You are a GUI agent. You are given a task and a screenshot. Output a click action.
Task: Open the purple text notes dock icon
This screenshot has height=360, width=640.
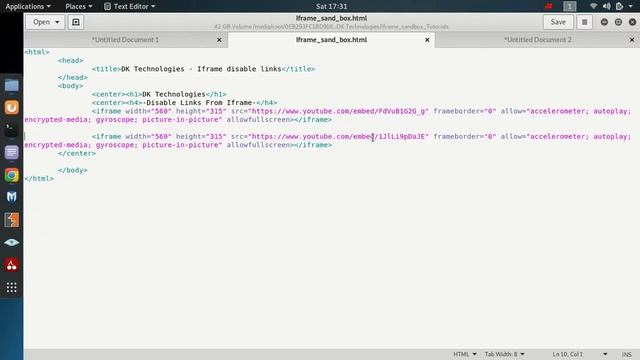click(11, 152)
